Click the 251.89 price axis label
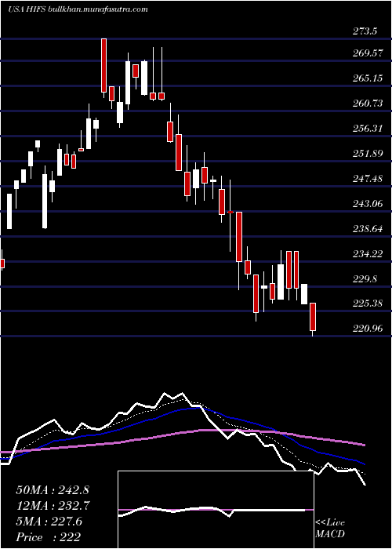Image resolution: width=392 pixels, height=549 pixels. (368, 154)
